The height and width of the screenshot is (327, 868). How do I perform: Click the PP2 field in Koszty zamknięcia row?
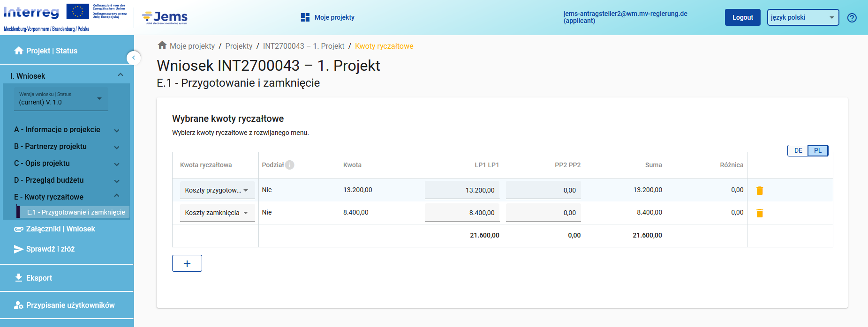pos(543,213)
